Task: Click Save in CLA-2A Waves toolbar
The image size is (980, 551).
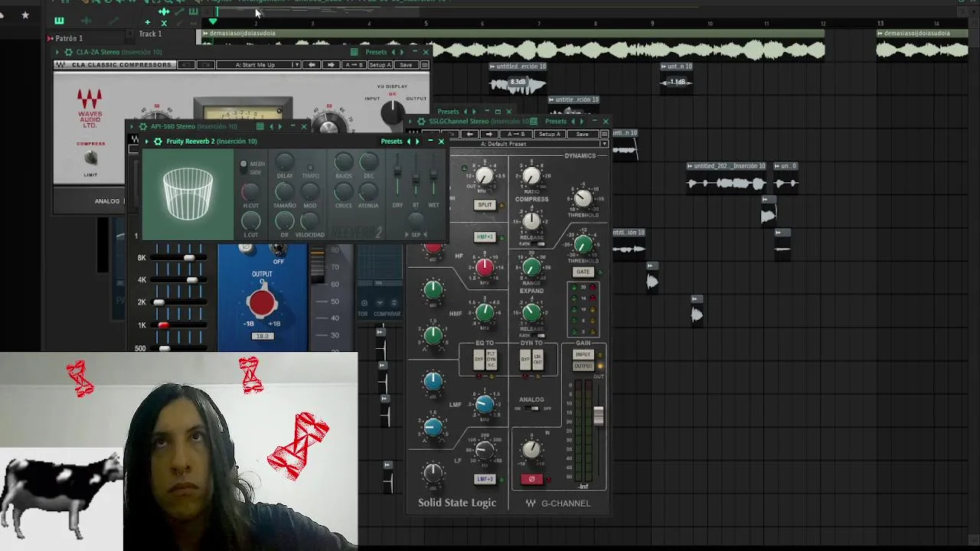Action: coord(406,65)
